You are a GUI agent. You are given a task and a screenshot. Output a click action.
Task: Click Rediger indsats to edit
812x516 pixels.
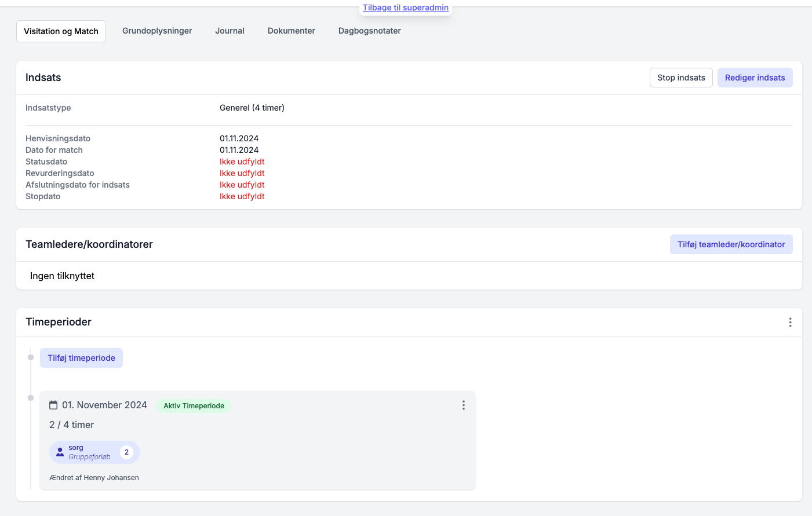(x=755, y=78)
